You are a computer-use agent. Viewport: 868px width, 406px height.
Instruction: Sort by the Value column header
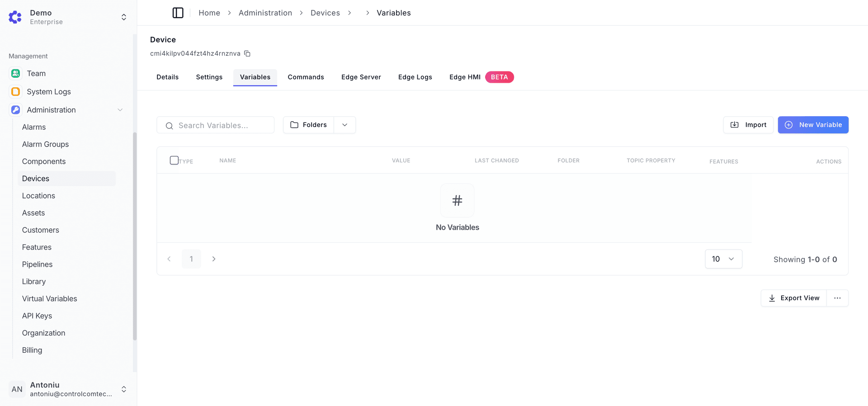click(401, 161)
